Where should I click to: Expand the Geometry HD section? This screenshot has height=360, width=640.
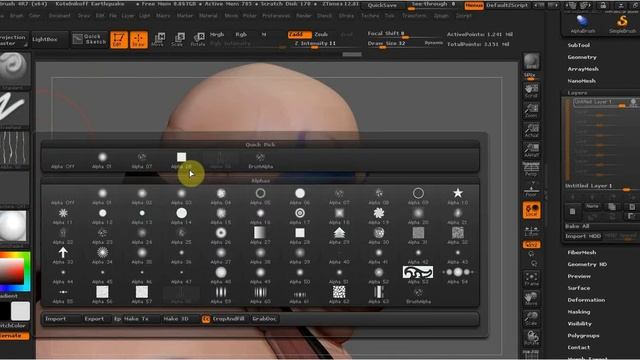click(x=587, y=264)
